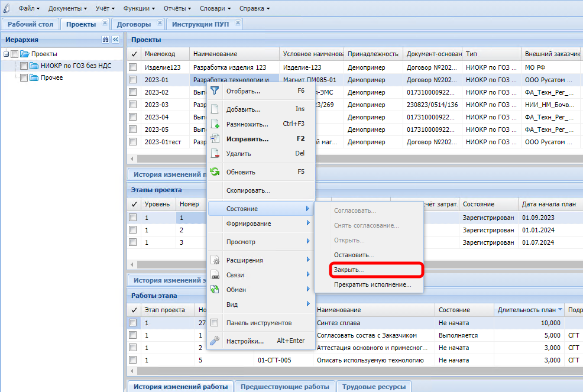Image resolution: width=583 pixels, height=392 pixels.
Task: Click the new document icon for Добавить
Action: (x=215, y=109)
